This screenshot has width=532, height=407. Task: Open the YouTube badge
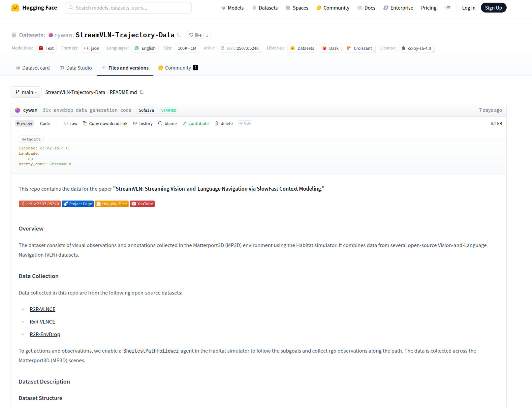[x=142, y=204]
